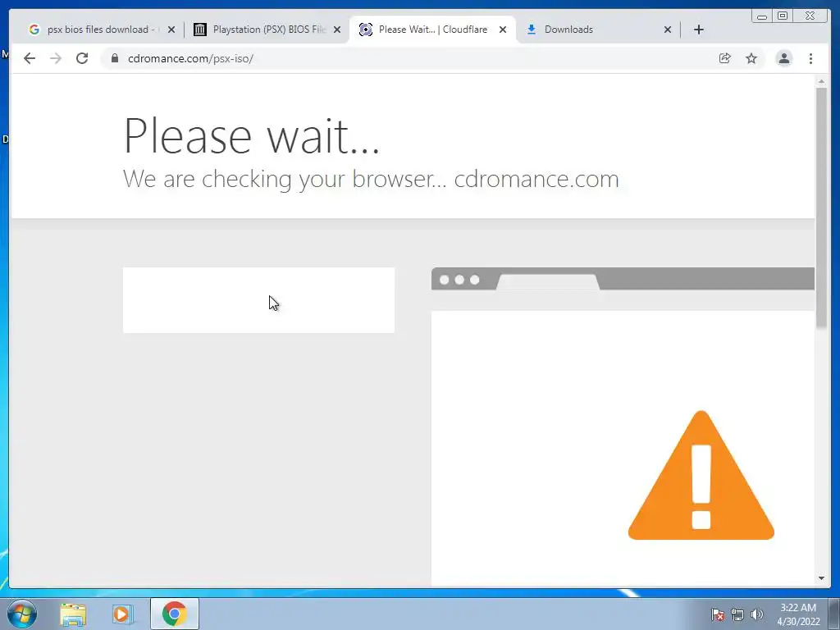The height and width of the screenshot is (630, 840).
Task: Bookmark this page with star icon
Action: 751,58
